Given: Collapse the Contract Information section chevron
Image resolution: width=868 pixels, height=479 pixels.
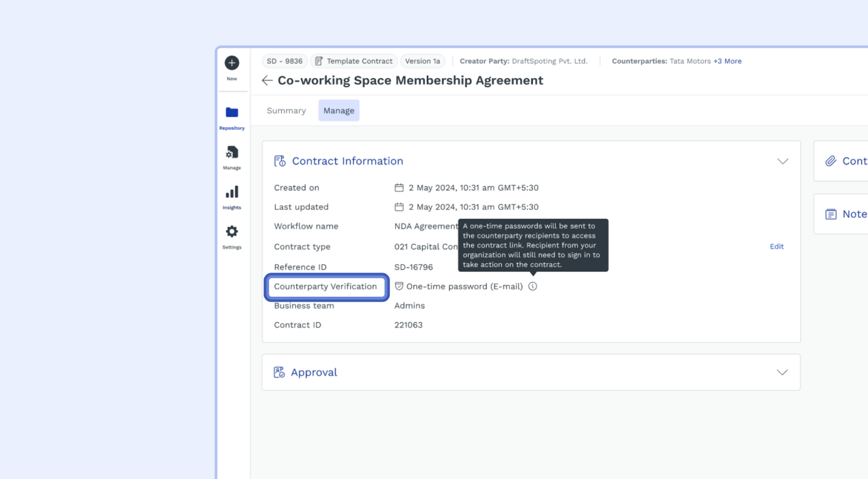Looking at the screenshot, I should 782,161.
